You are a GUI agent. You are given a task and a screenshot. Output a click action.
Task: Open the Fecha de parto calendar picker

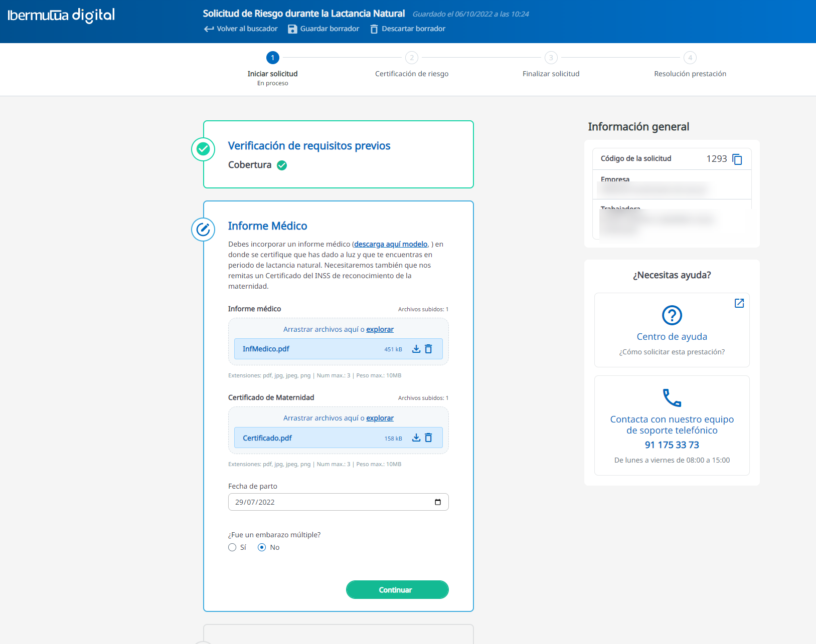pyautogui.click(x=437, y=502)
